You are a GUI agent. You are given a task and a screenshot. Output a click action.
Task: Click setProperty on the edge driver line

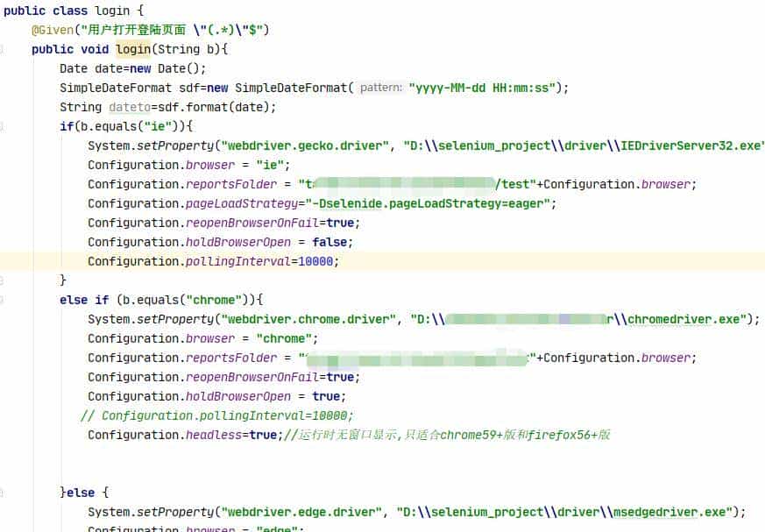click(x=175, y=512)
